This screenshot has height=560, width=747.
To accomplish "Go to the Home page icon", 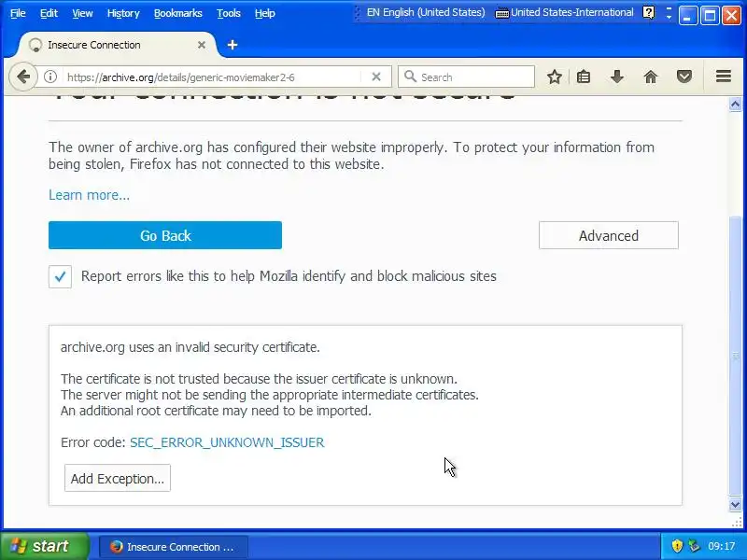I will pyautogui.click(x=650, y=77).
